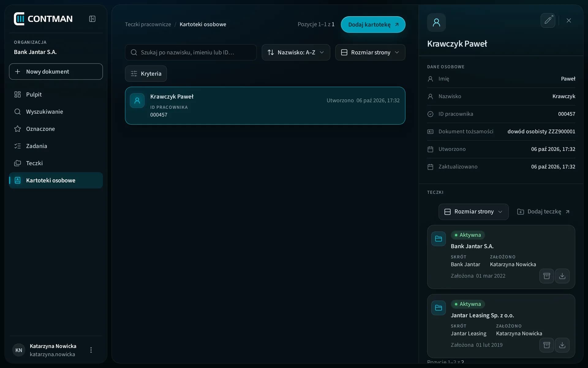
Task: Click the magnifier icon in search field
Action: pos(134,52)
